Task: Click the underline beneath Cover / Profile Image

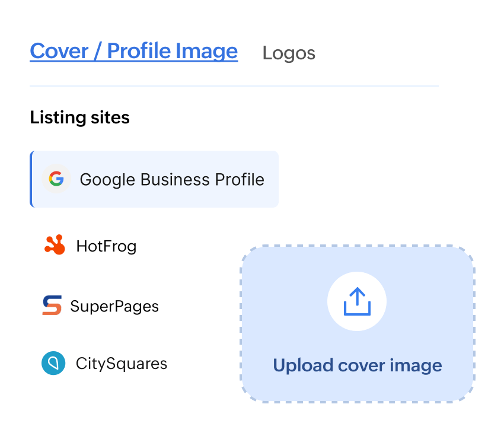Action: 133,61
